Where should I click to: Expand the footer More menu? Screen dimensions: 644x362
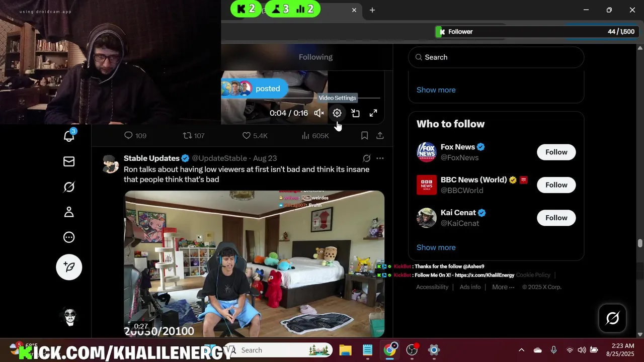click(x=503, y=287)
